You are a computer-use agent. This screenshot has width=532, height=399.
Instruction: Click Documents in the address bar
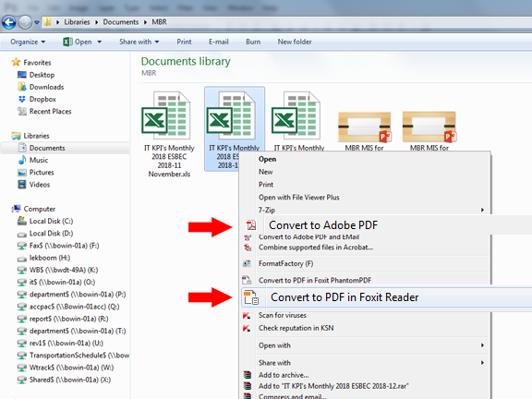click(121, 22)
